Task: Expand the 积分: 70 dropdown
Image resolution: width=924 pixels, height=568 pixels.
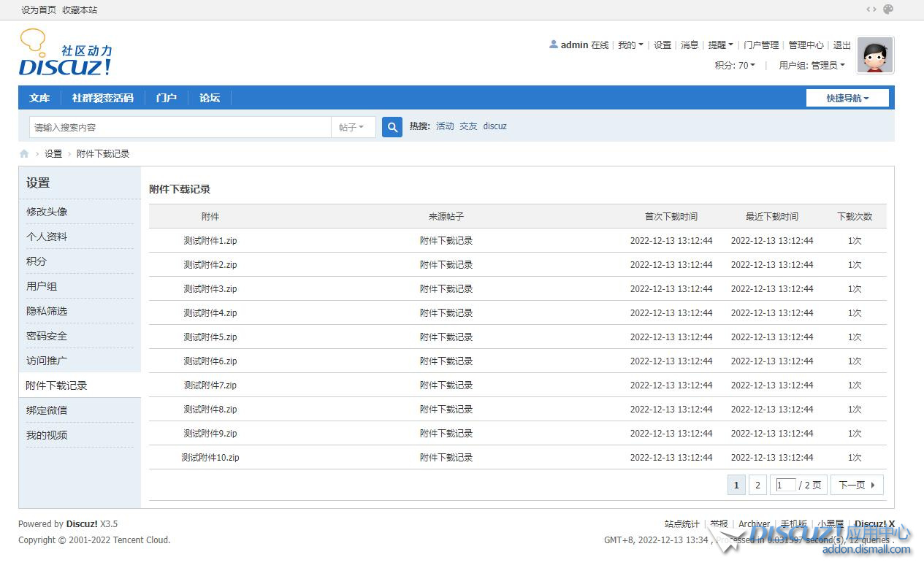Action: pyautogui.click(x=735, y=65)
